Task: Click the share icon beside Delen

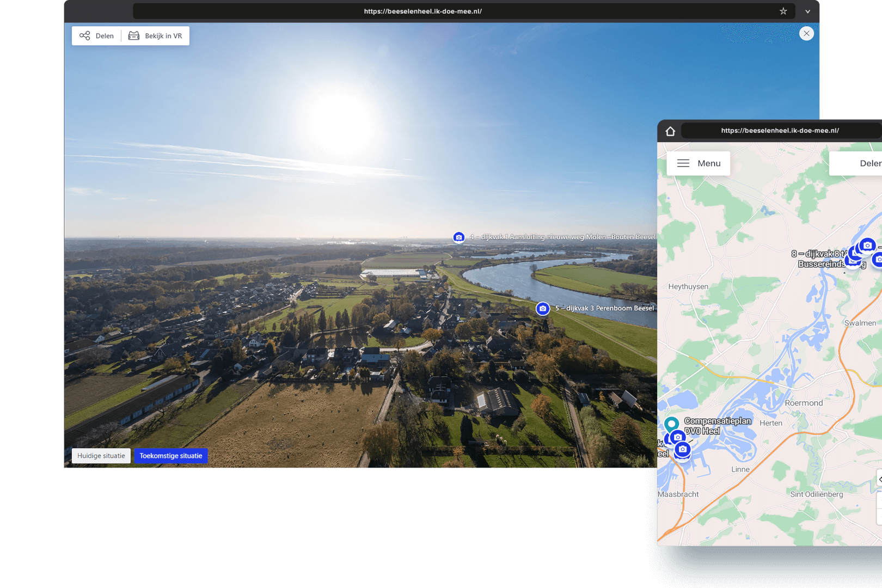Action: [x=85, y=36]
